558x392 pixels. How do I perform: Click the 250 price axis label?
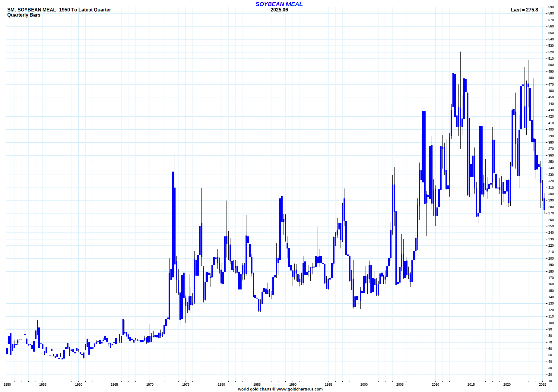click(551, 226)
